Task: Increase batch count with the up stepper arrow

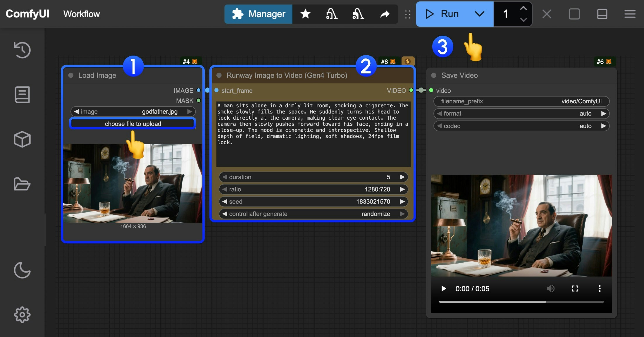Action: tap(523, 8)
